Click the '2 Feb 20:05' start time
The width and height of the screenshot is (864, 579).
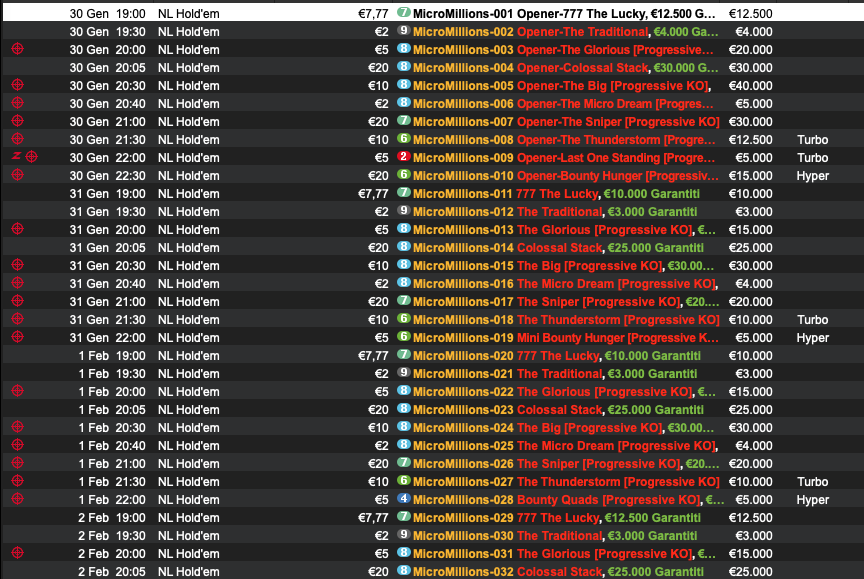click(112, 572)
